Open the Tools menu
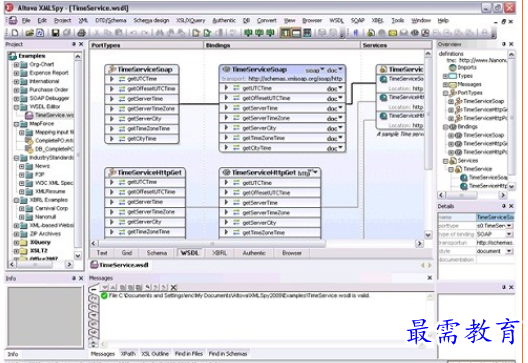 pos(398,21)
